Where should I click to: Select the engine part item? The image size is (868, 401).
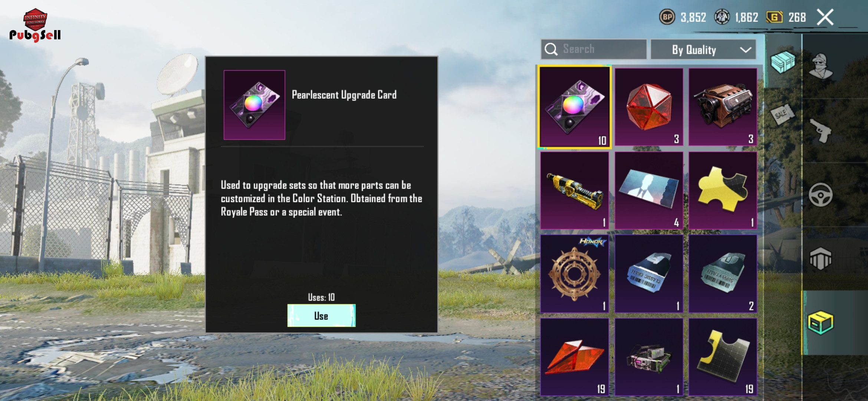(x=723, y=107)
